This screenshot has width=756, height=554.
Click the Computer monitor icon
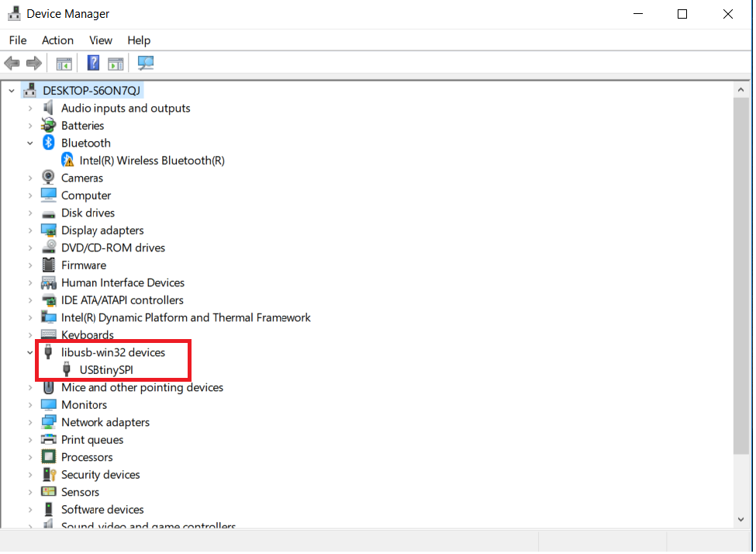coord(48,195)
